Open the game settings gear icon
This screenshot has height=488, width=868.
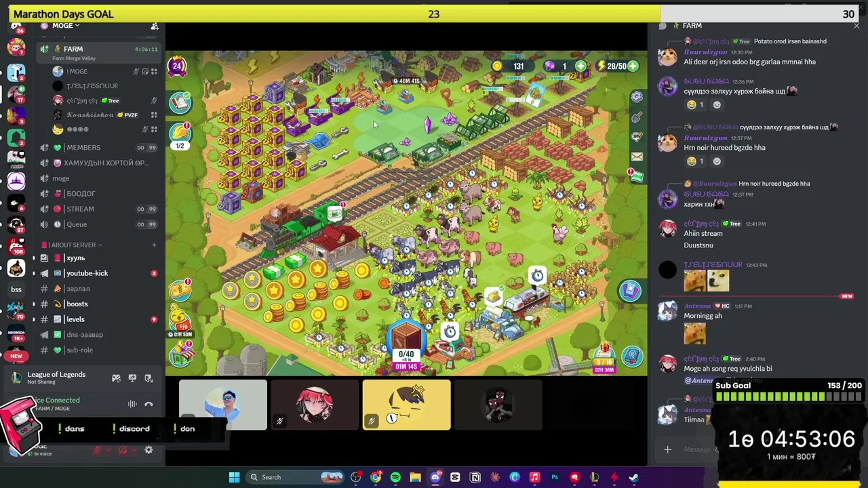tap(637, 97)
